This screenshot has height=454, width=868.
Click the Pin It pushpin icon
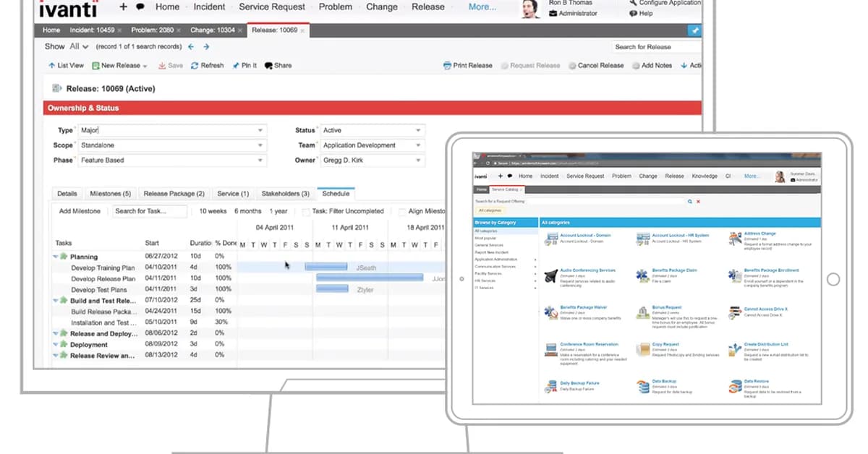pyautogui.click(x=236, y=66)
